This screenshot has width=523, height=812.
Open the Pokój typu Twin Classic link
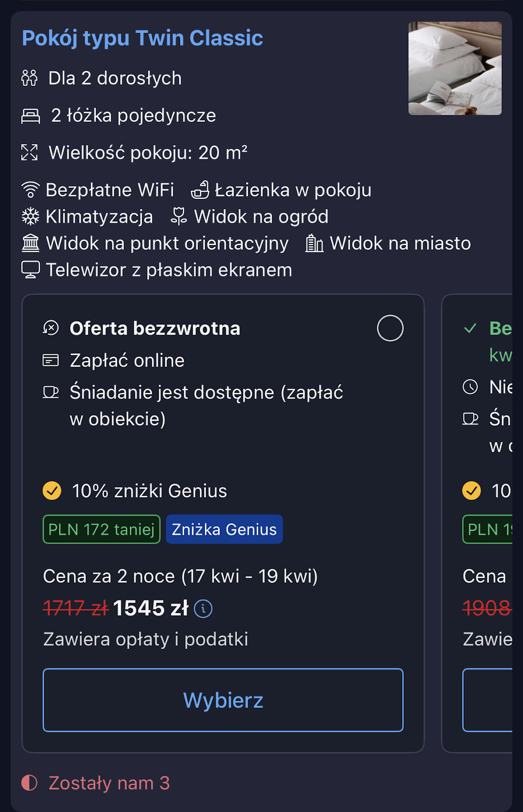143,38
